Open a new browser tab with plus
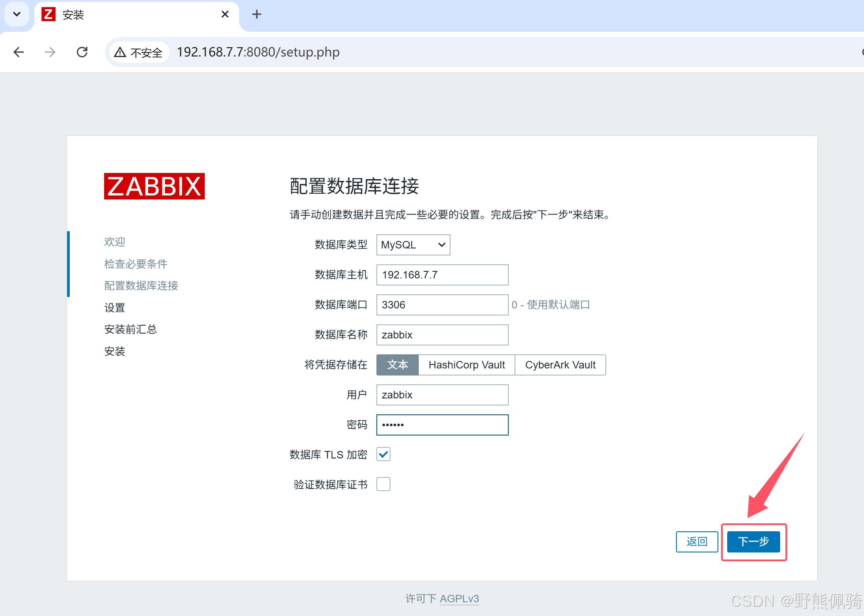Image resolution: width=864 pixels, height=616 pixels. point(257,15)
